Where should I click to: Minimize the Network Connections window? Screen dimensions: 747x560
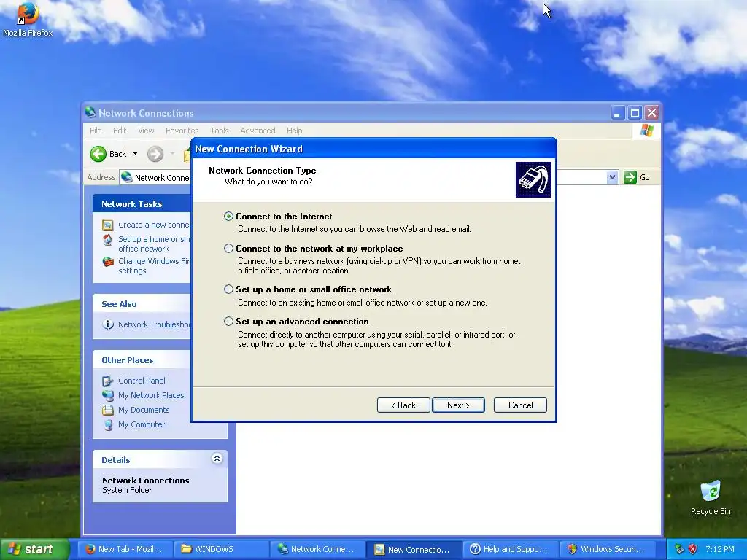click(x=617, y=113)
